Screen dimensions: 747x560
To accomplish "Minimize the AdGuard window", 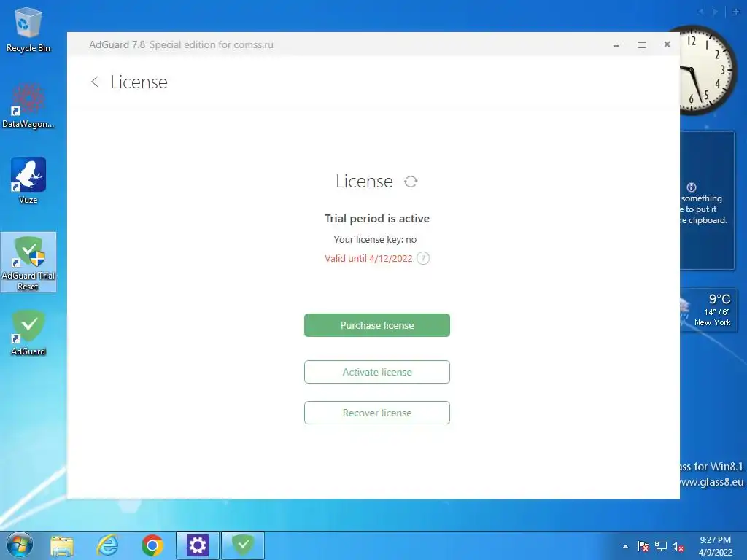I will coord(616,44).
